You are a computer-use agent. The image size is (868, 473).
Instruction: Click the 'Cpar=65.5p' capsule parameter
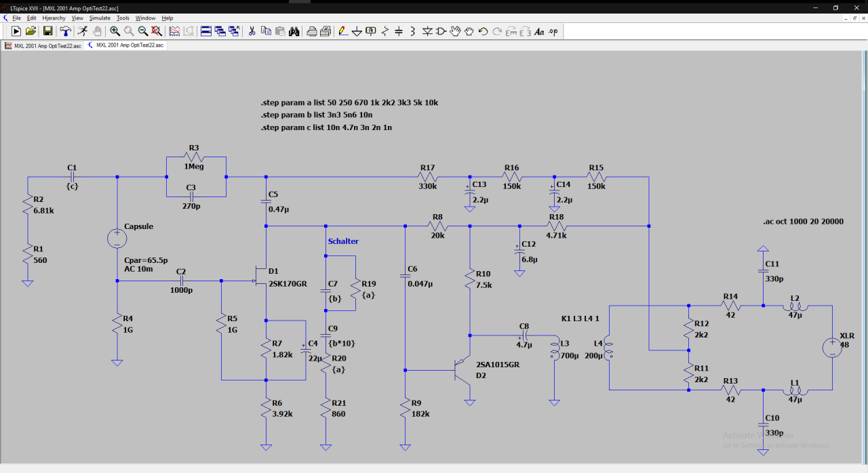pos(146,260)
